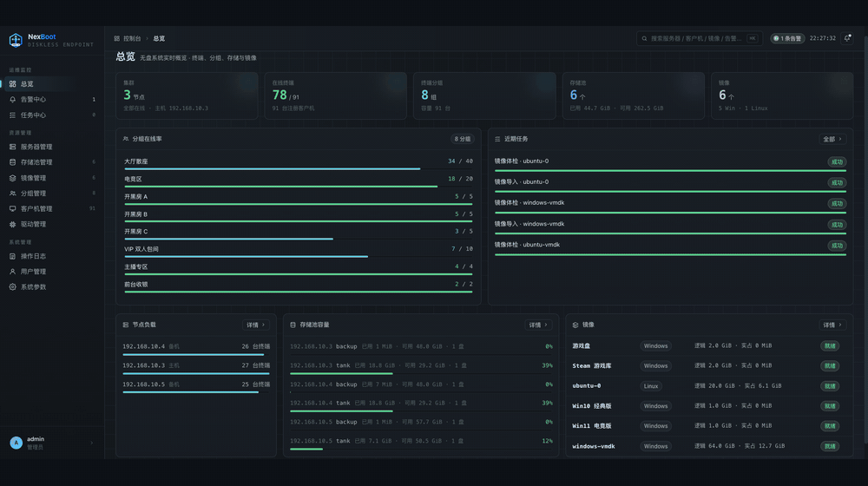The height and width of the screenshot is (486, 868).
Task: Click the 控制台 breadcrumb link
Action: coord(132,39)
